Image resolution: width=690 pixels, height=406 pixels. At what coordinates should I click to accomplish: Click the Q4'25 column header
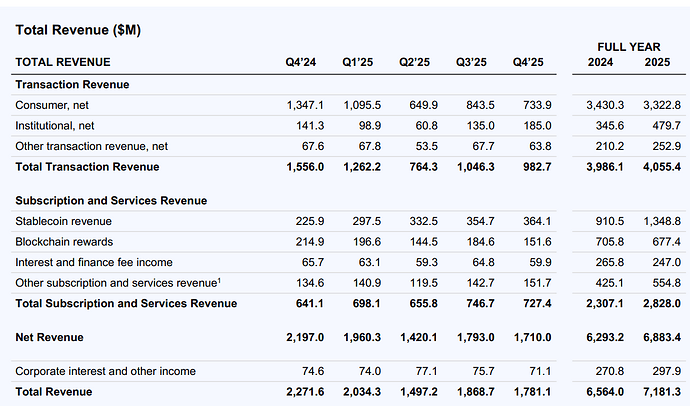click(528, 62)
